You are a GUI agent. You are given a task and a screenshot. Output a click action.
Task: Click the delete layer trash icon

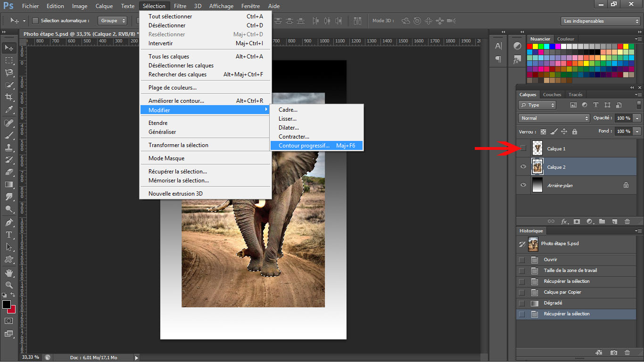[x=627, y=221]
